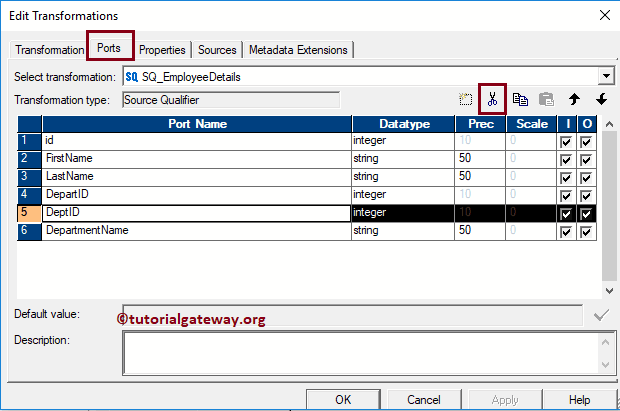Toggle Input checkbox for DepartID port
The width and height of the screenshot is (620, 411).
pyautogui.click(x=566, y=196)
